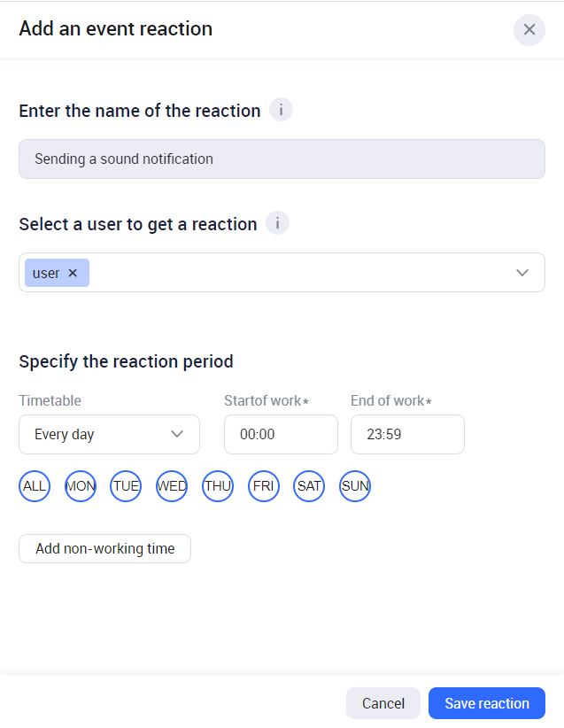Close the Add an event reaction dialog
Screen dimensions: 564x728
point(529,29)
